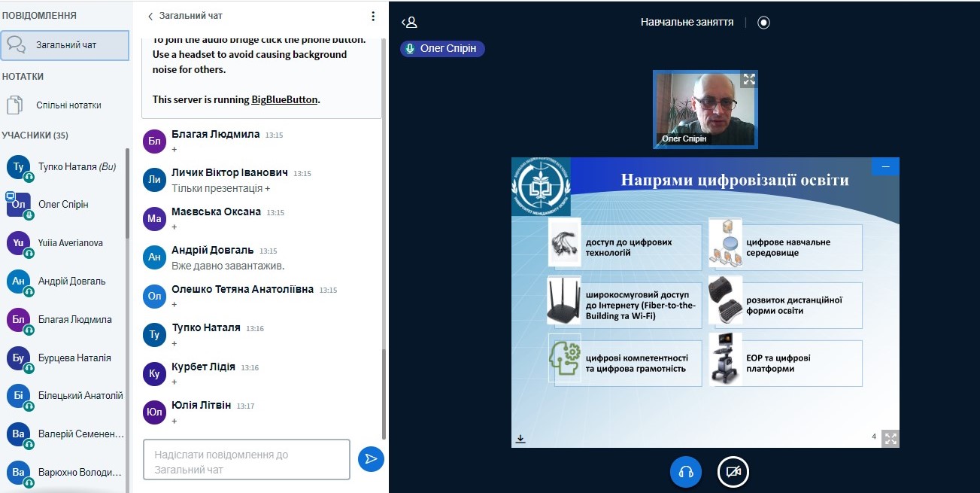Minimize the presentation with the minus button

(885, 166)
